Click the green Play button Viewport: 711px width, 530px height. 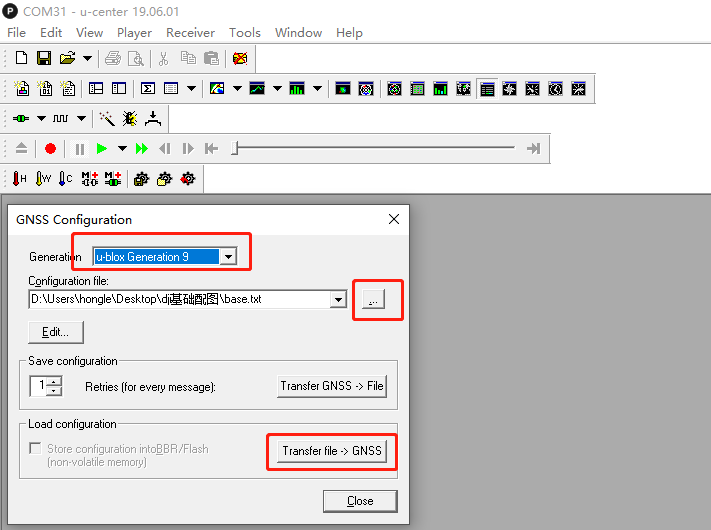point(102,148)
